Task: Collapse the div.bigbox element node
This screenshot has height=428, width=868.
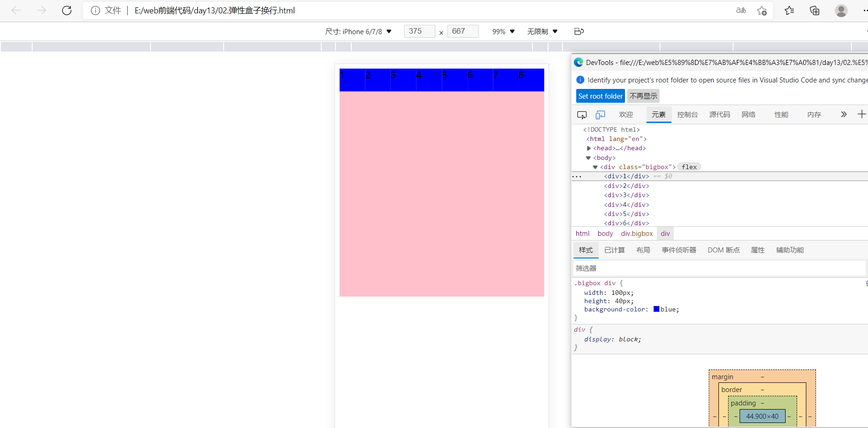Action: (x=595, y=167)
